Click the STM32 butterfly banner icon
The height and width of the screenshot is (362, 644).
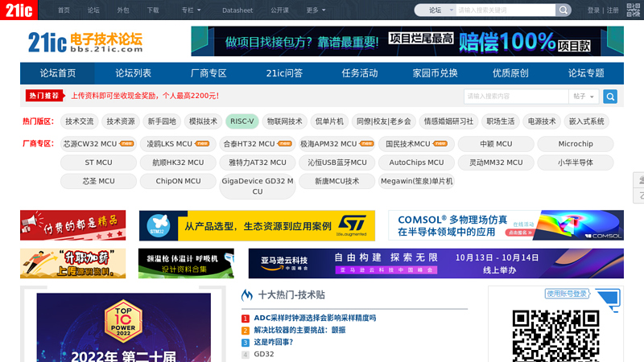click(x=159, y=226)
